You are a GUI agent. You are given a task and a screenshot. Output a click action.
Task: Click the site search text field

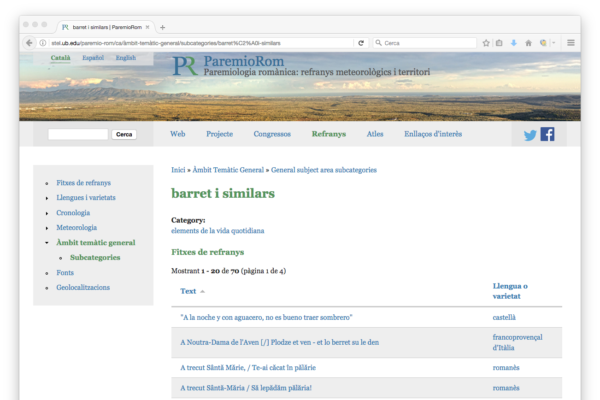78,134
